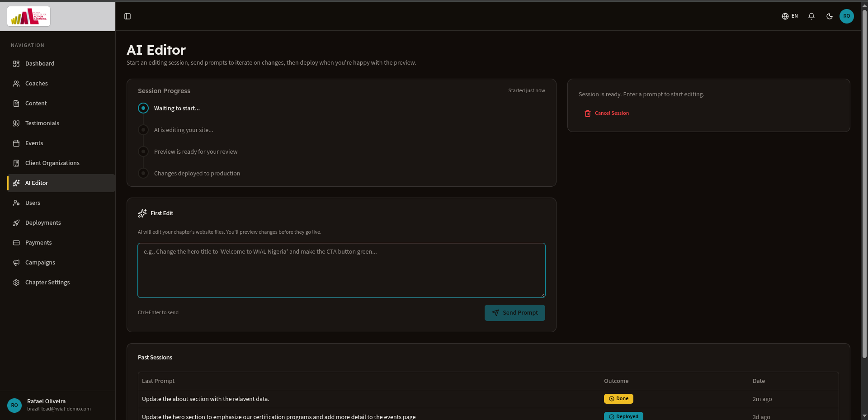Toggle dark mode moon icon
Image resolution: width=868 pixels, height=420 pixels.
(830, 16)
